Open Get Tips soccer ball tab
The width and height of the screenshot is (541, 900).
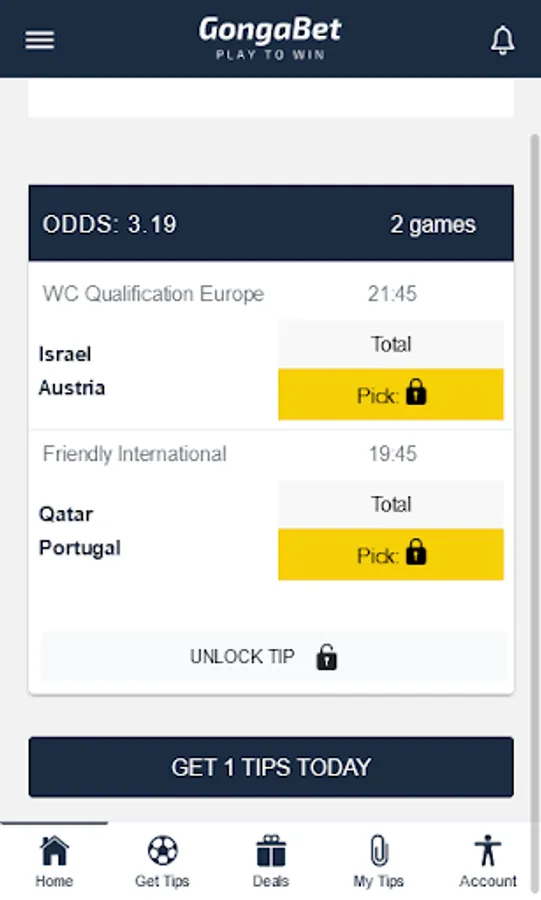162,861
